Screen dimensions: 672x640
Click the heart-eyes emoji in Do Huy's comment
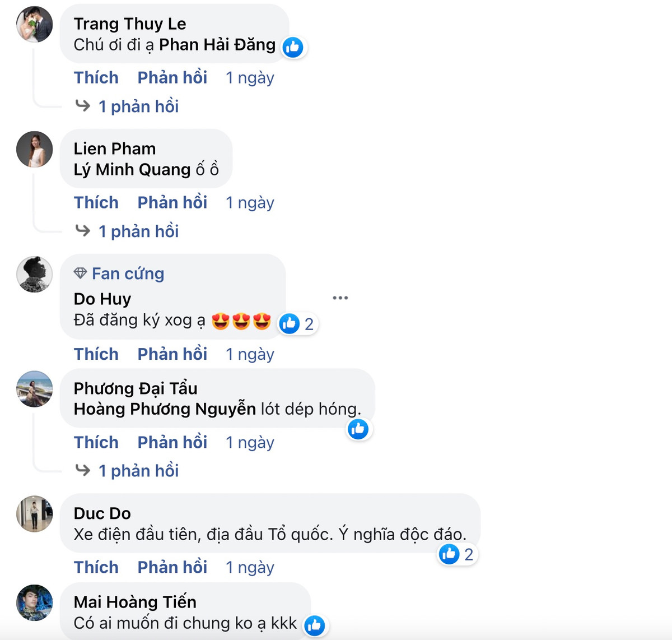[221, 320]
